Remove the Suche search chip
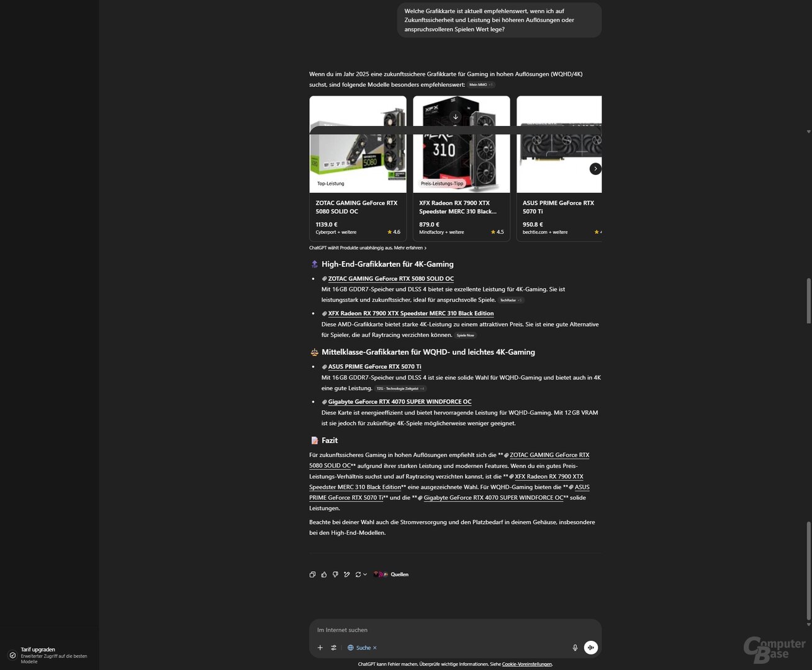This screenshot has height=670, width=812. pos(375,648)
